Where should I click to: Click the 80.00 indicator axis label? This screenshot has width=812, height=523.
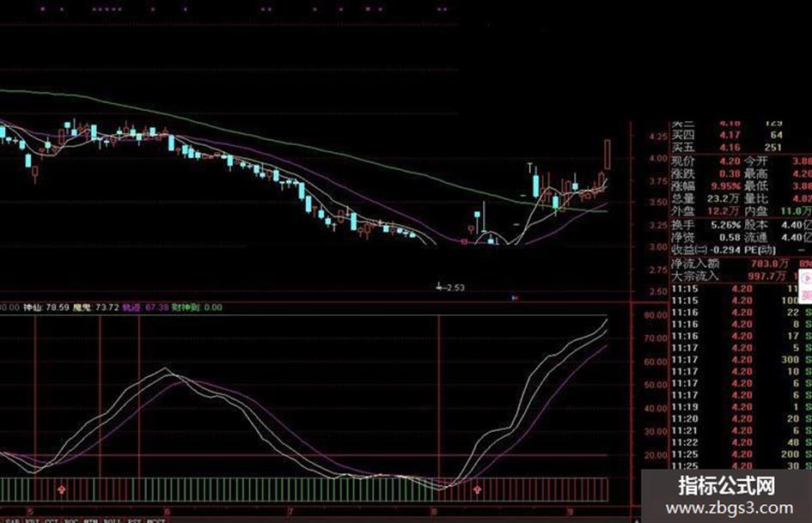656,315
